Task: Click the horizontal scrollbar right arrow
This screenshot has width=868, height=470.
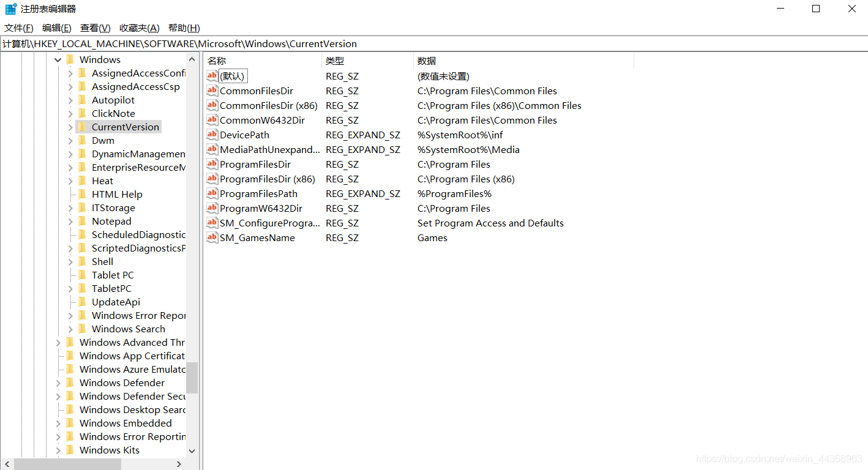Action: (179, 464)
